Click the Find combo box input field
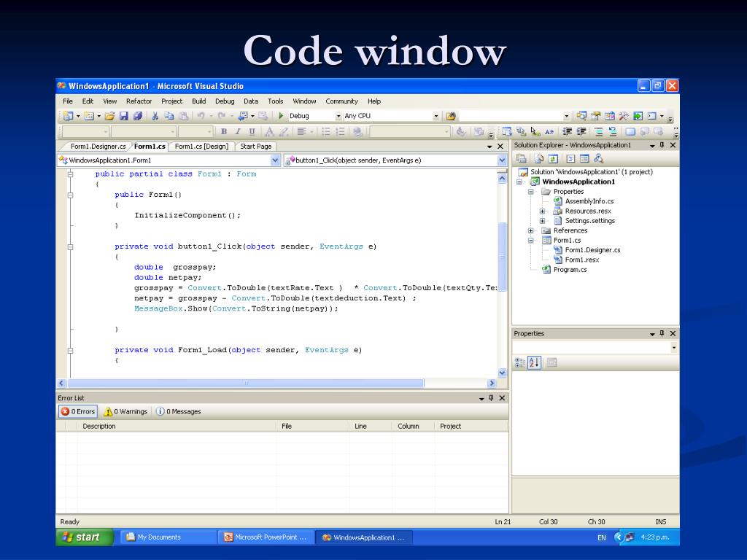The width and height of the screenshot is (747, 560). pos(511,116)
